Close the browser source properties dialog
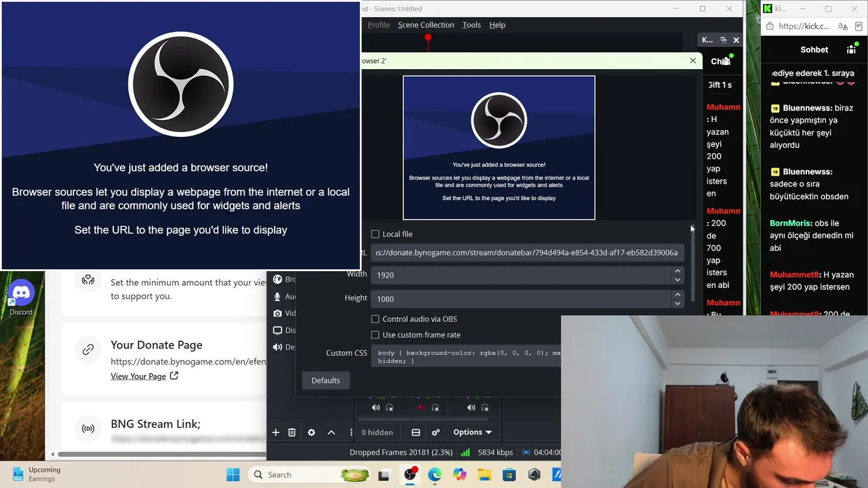The image size is (868, 488). tap(692, 60)
